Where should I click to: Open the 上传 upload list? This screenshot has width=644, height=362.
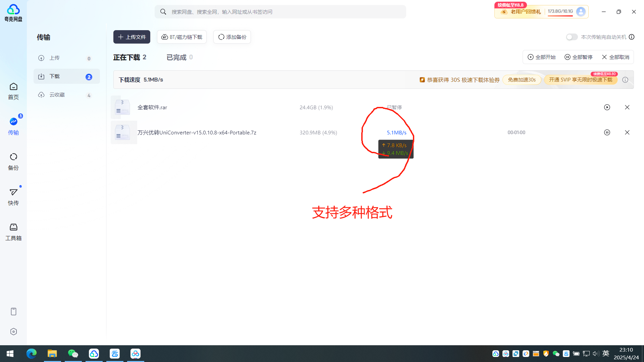pos(67,58)
